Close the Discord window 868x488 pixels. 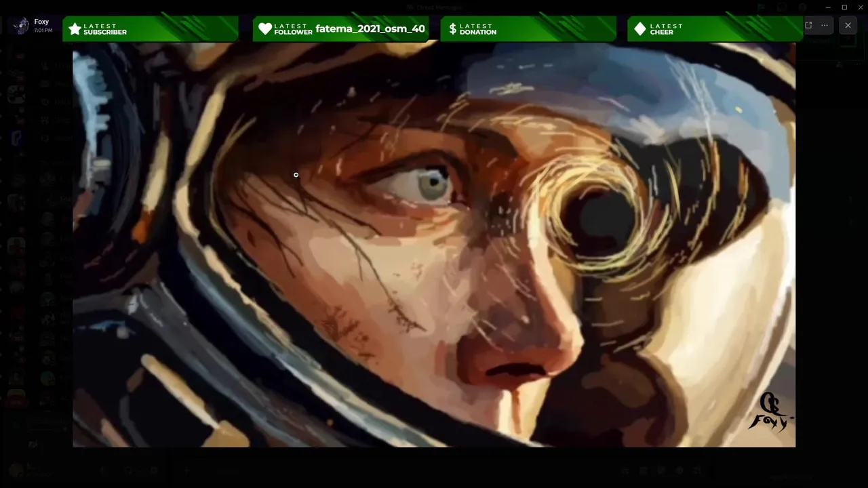click(860, 7)
